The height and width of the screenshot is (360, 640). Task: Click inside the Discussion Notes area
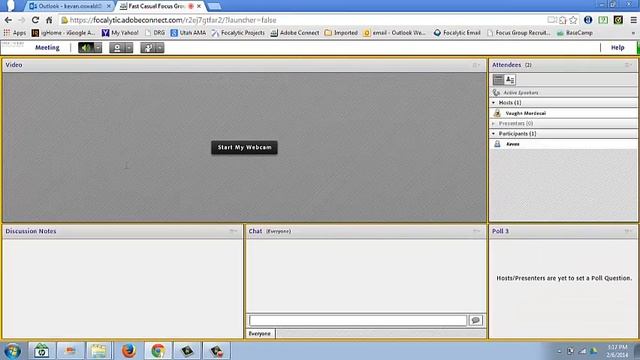122,288
